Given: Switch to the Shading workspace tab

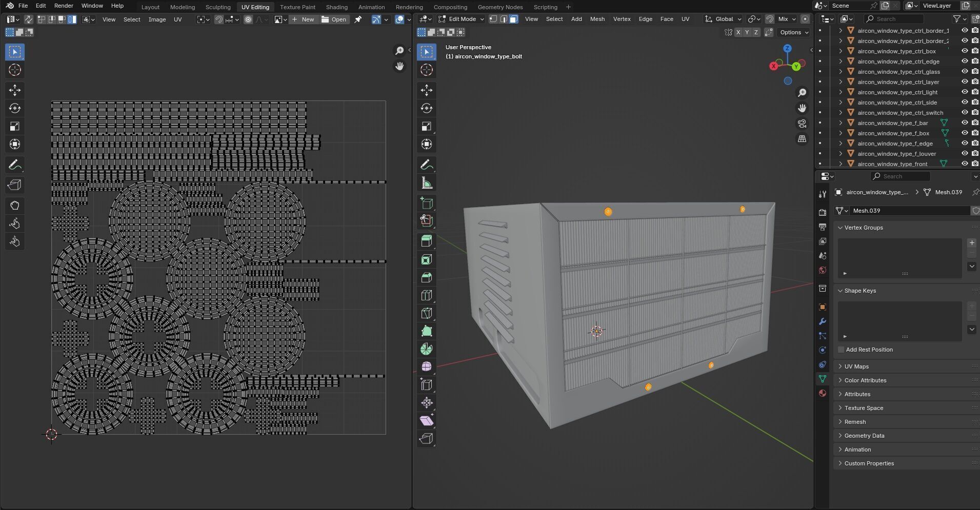Looking at the screenshot, I should 336,7.
